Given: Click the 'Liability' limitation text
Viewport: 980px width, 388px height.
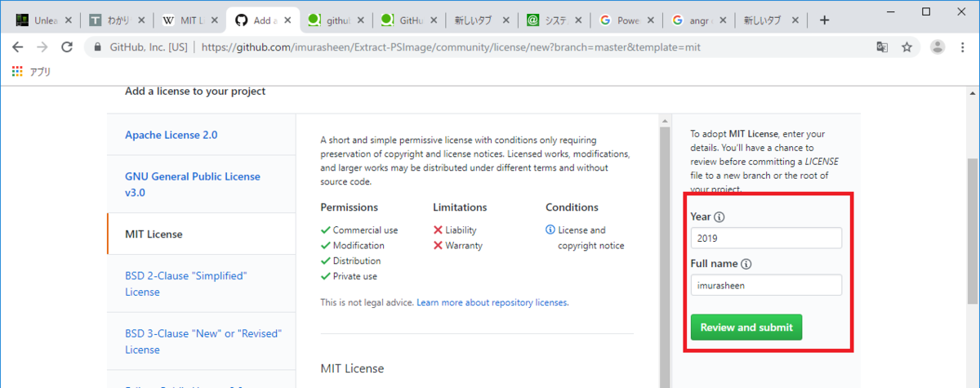Looking at the screenshot, I should coord(461,230).
